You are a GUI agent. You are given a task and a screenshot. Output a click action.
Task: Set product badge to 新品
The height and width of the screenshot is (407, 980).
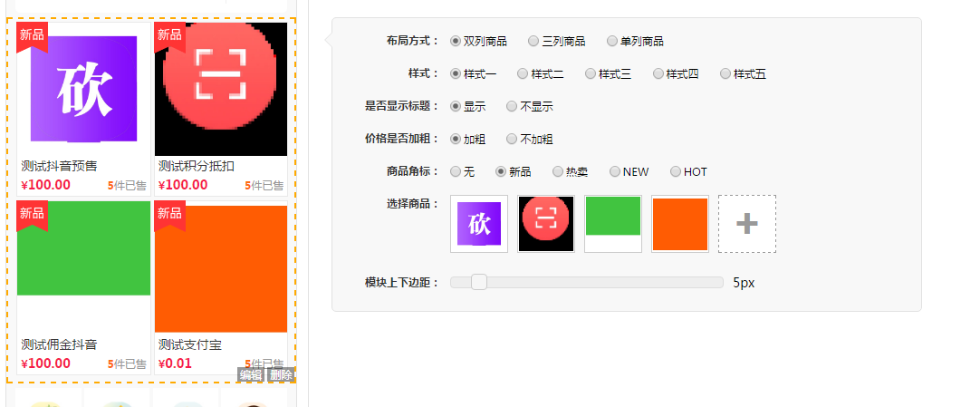pyautogui.click(x=501, y=171)
